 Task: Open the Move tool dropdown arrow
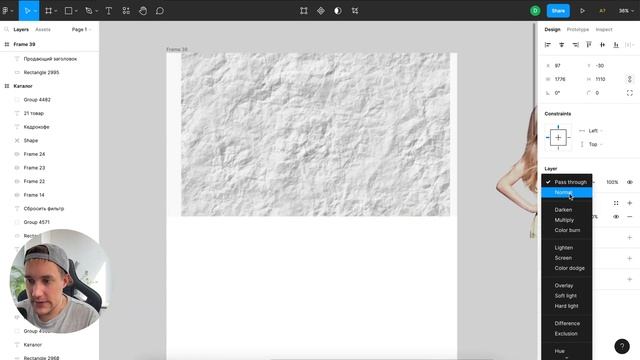35,11
